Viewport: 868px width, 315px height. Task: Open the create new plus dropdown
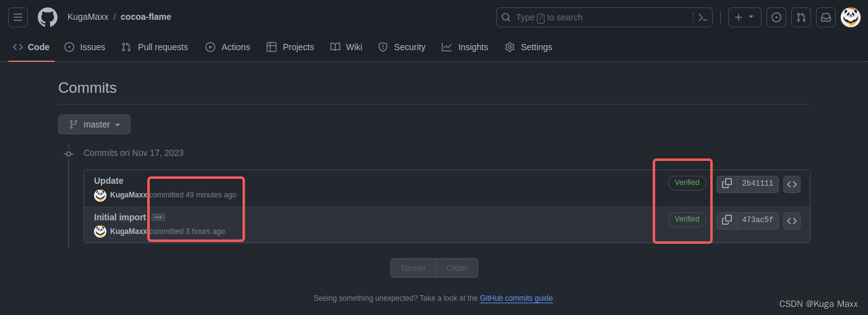[x=744, y=17]
